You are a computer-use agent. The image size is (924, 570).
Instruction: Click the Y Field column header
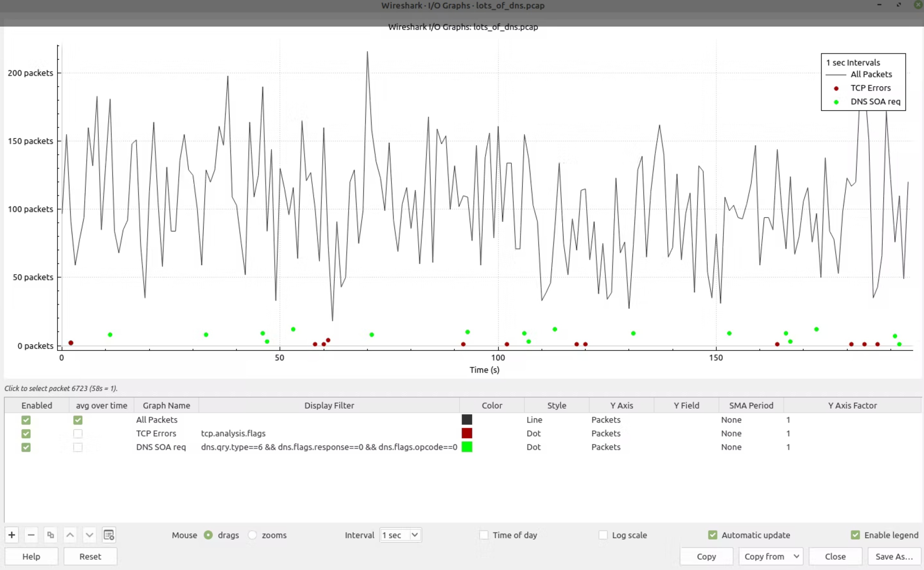point(686,405)
